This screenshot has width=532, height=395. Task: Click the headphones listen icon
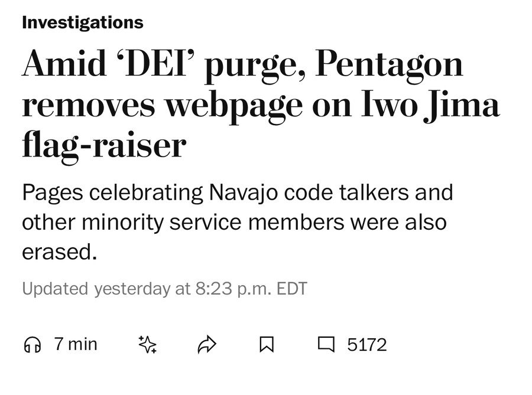[33, 345]
